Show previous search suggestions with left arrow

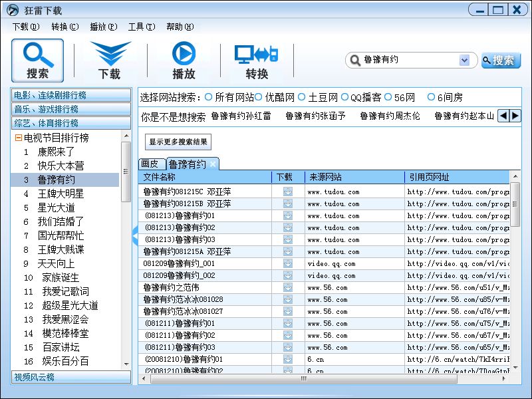[503, 116]
